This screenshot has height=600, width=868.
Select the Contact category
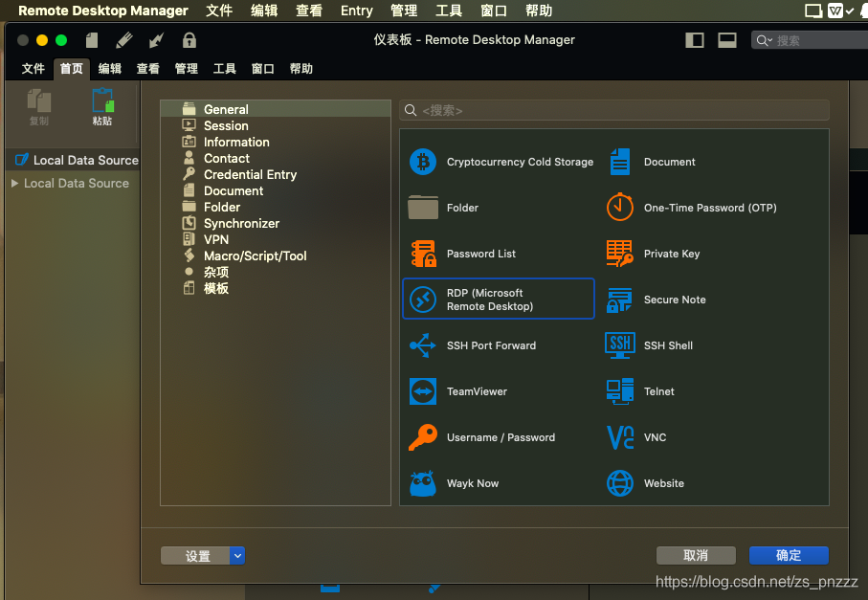tap(276, 158)
